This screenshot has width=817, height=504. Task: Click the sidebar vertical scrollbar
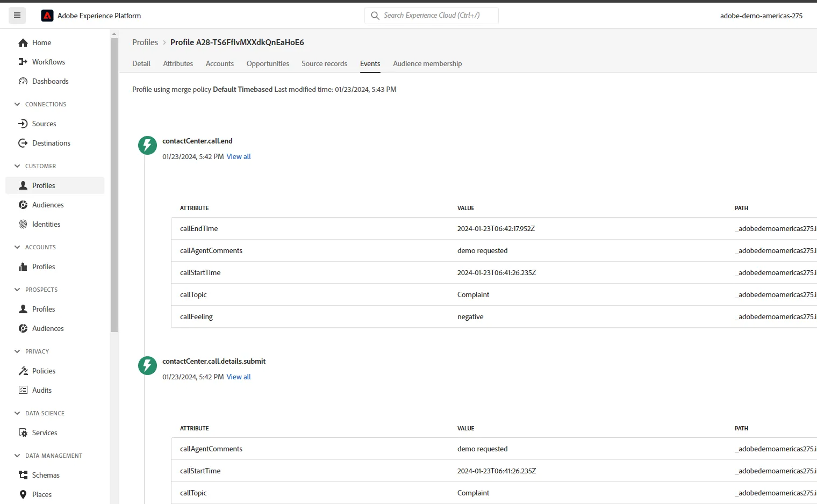[x=114, y=185]
